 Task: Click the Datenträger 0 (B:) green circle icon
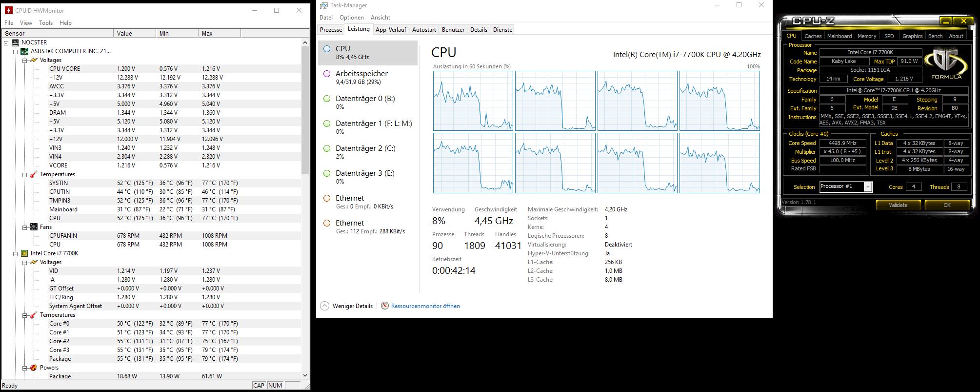(327, 99)
